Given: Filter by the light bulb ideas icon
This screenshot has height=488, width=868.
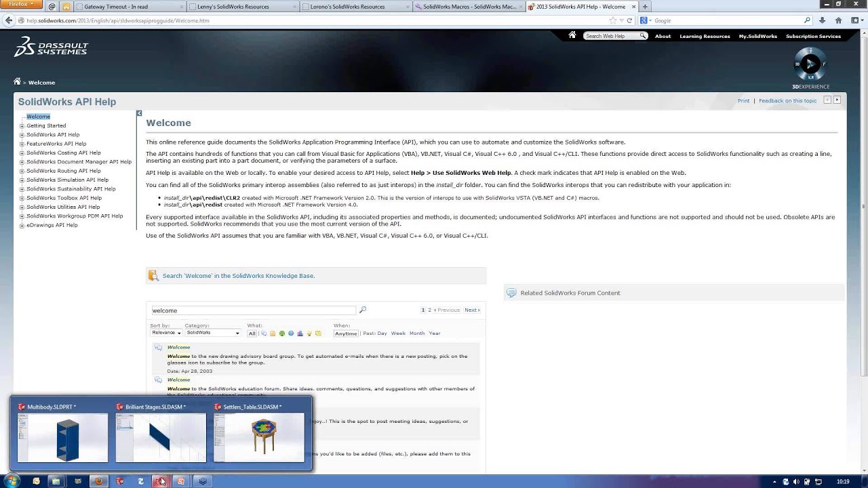Looking at the screenshot, I should pos(309,333).
